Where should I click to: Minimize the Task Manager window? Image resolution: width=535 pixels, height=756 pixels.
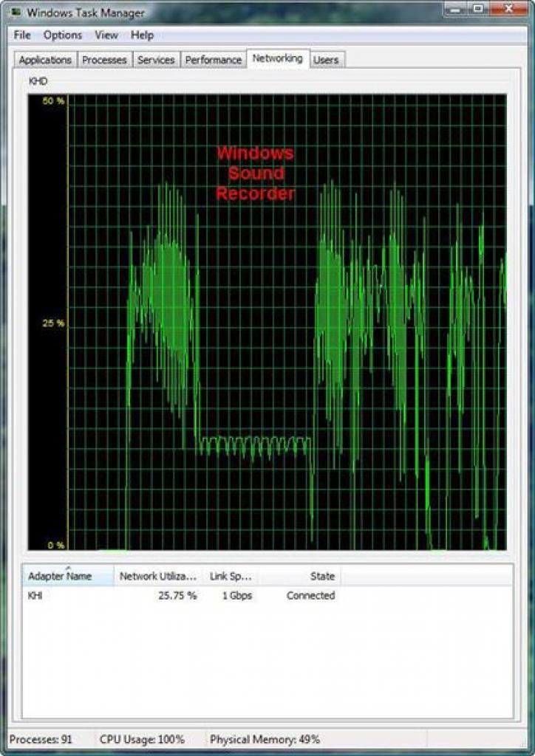(x=457, y=9)
